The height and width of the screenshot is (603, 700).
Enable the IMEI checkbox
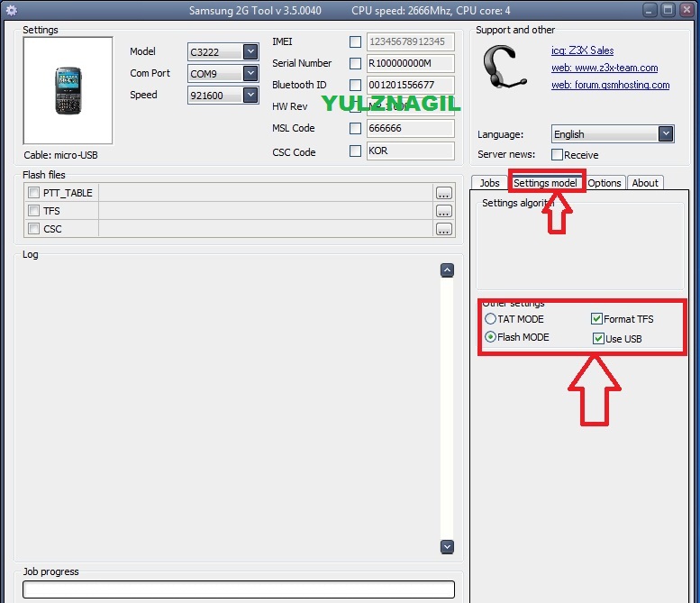(x=355, y=42)
